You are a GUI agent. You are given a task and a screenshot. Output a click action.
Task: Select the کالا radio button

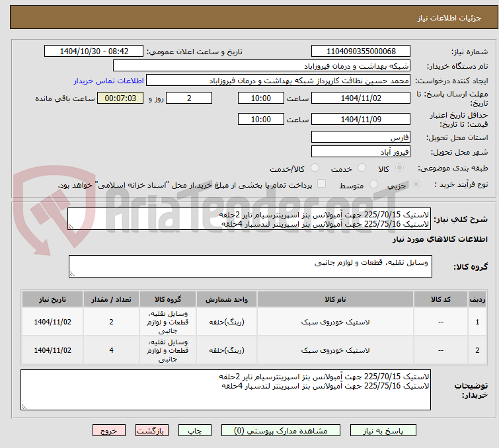pos(399,168)
